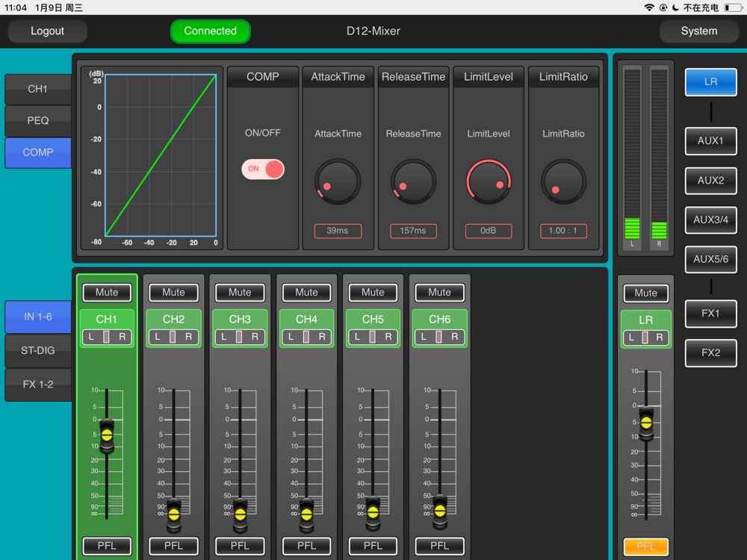Viewport: 747px width, 560px height.
Task: Switch to the COMP tab
Action: (37, 152)
